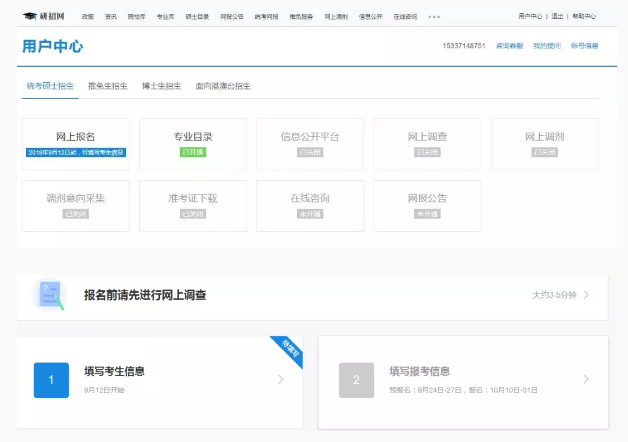
Task: Open 在线咨询 in top navigation bar
Action: pyautogui.click(x=405, y=17)
